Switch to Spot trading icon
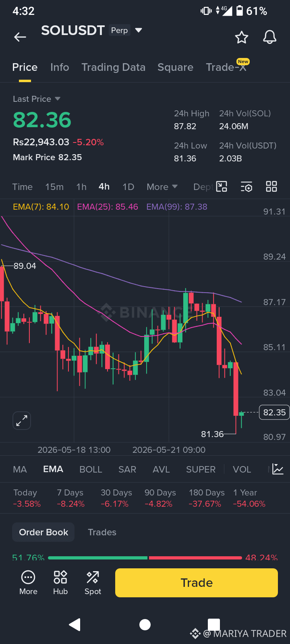This screenshot has height=644, width=290. click(93, 582)
